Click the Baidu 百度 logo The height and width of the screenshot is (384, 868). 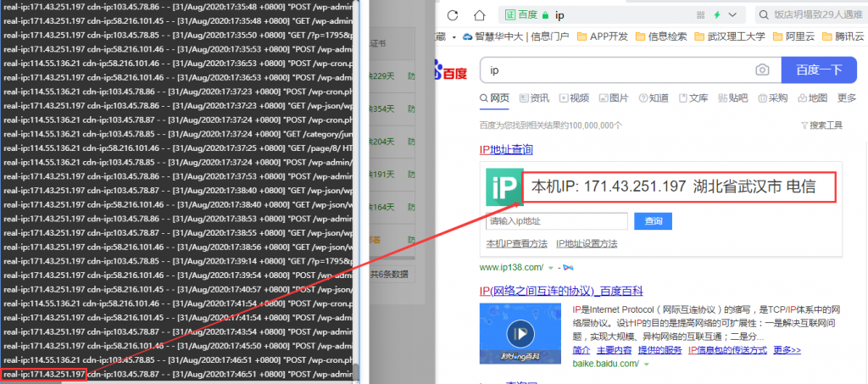coord(451,70)
